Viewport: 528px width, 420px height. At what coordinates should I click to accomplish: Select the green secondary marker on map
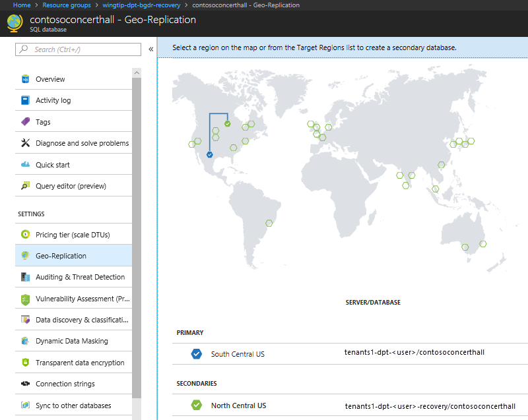coord(228,124)
